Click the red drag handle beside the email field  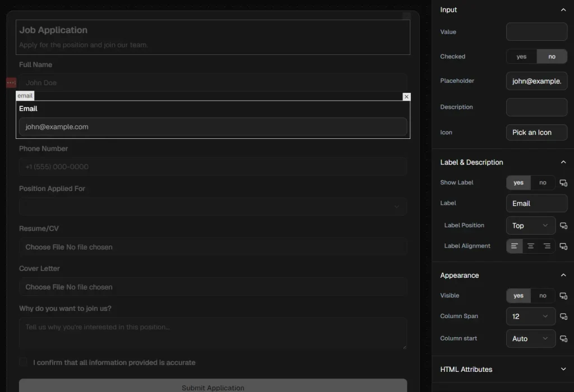(x=11, y=82)
